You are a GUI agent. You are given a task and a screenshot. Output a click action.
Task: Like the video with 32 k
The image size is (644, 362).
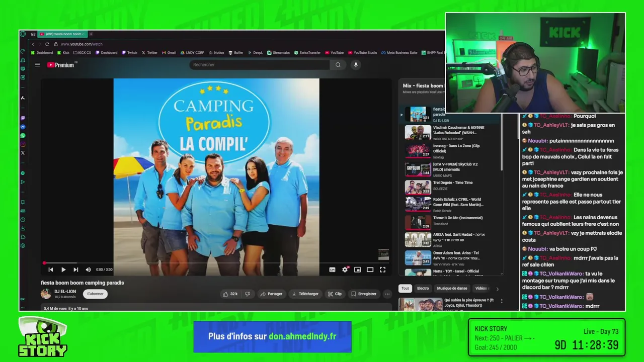[x=230, y=294]
